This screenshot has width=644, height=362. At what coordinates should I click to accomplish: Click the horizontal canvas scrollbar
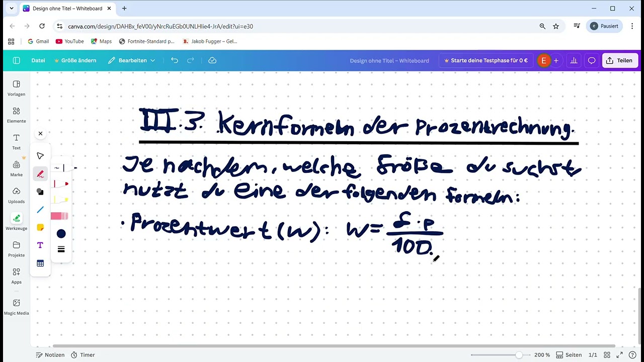coord(334,346)
